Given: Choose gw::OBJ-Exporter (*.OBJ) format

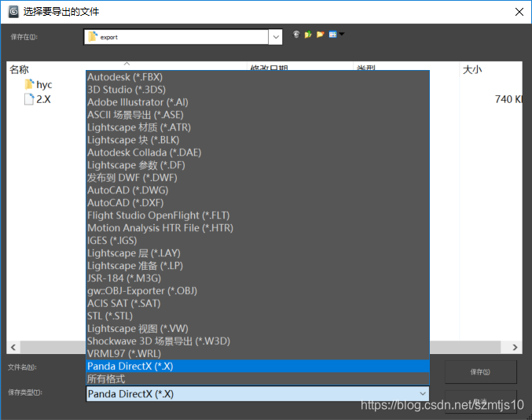Looking at the screenshot, I should pyautogui.click(x=258, y=291).
